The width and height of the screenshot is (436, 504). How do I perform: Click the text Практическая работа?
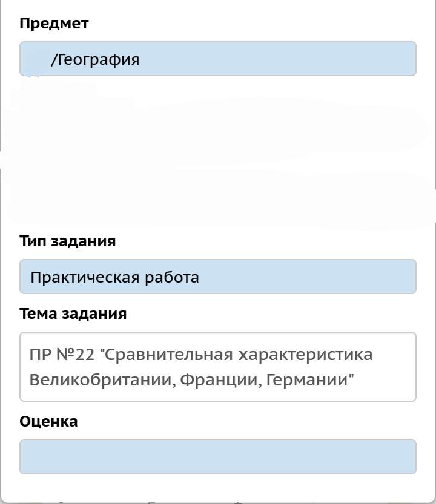tap(114, 277)
